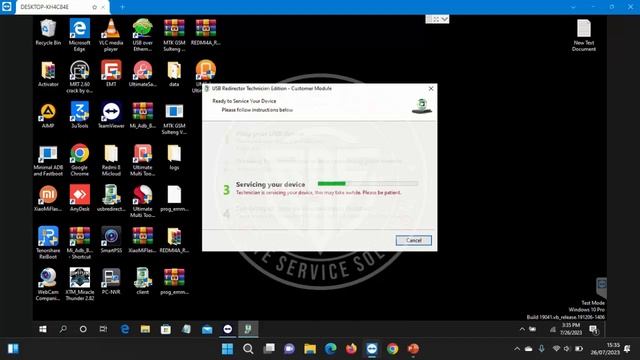The height and width of the screenshot is (360, 640).
Task: Switch to USB Redirector on remote taskbar
Action: [248, 329]
